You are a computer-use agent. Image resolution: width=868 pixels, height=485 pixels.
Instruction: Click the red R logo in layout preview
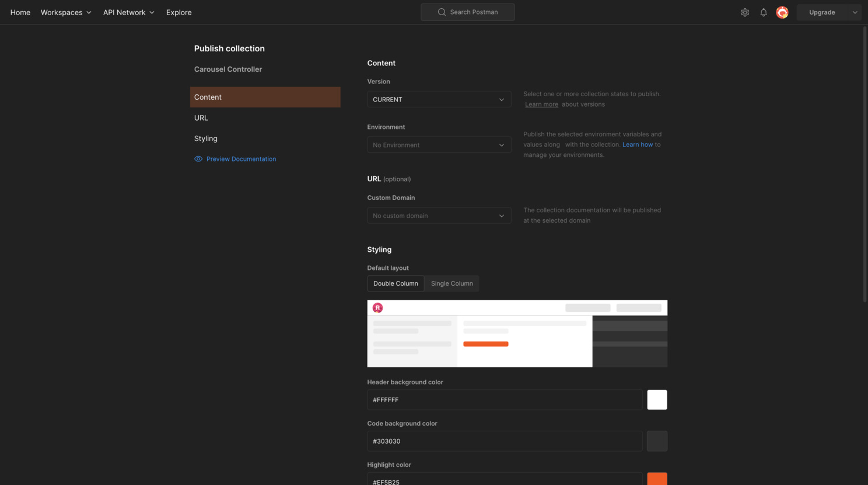pos(377,308)
